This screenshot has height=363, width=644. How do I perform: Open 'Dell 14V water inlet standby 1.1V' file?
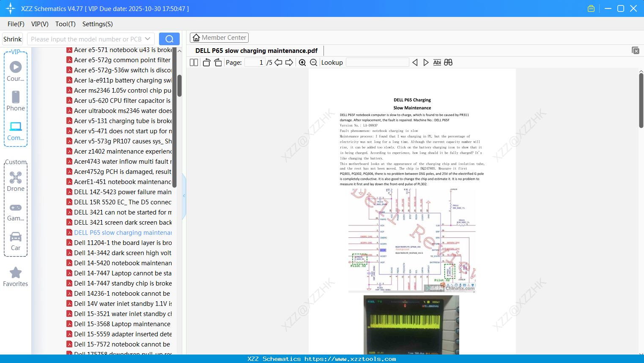(x=119, y=304)
